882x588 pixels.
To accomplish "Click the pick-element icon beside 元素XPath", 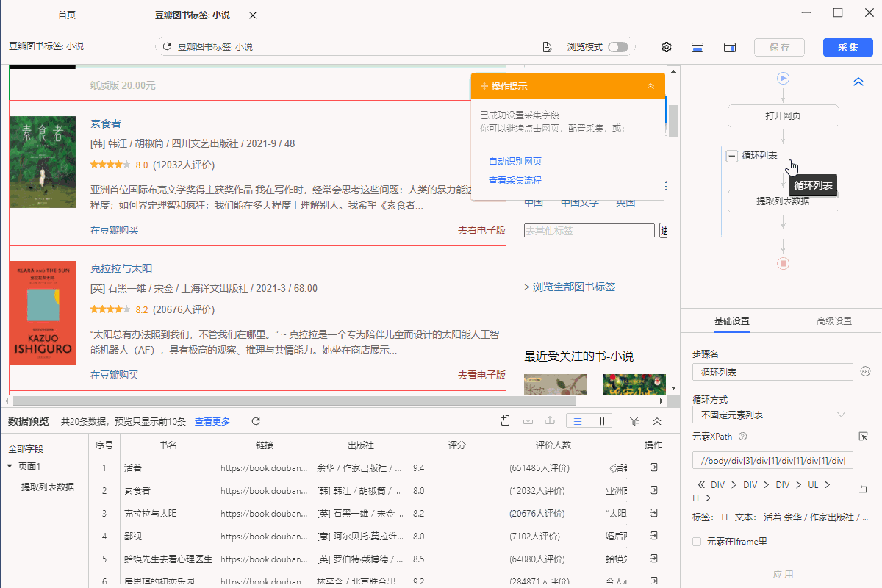I will tap(864, 437).
